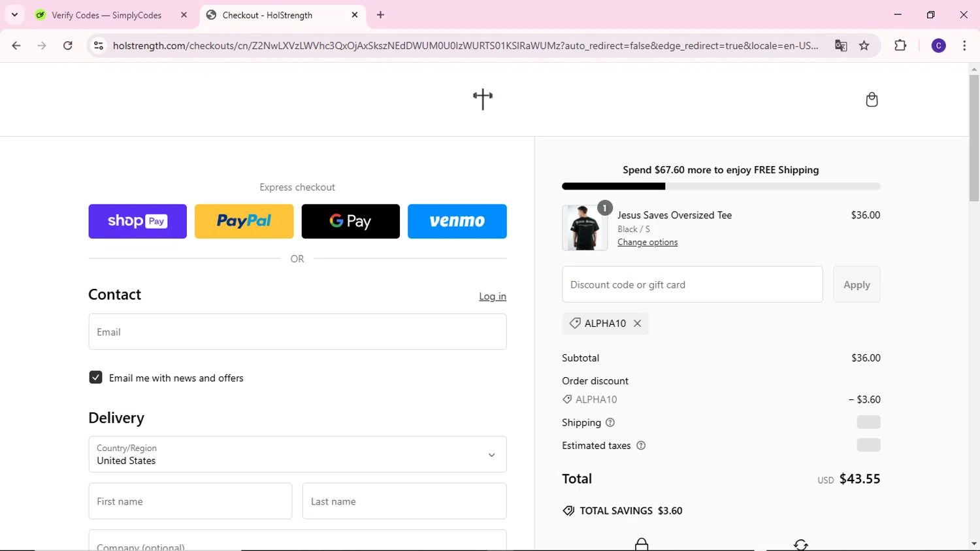Click the Estimated taxes help icon

(641, 446)
